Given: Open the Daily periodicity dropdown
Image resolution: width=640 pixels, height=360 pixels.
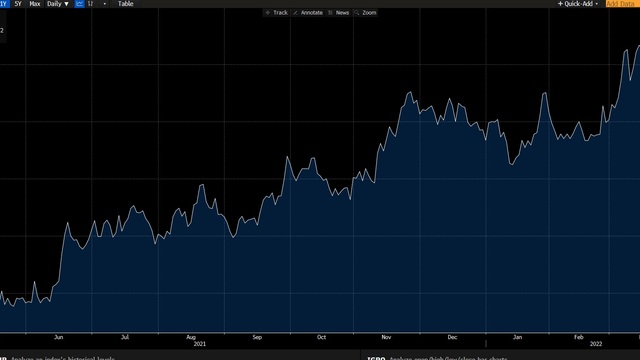Looking at the screenshot, I should point(58,4).
